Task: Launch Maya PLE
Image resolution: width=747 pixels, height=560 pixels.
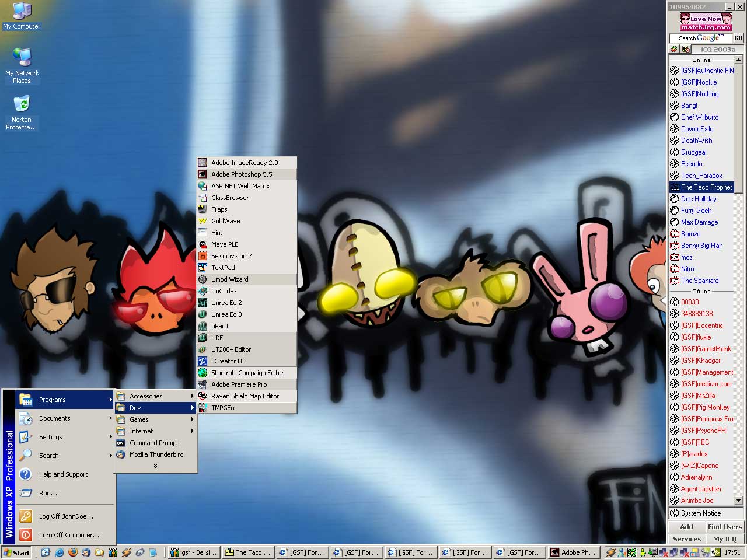Action: click(x=247, y=244)
